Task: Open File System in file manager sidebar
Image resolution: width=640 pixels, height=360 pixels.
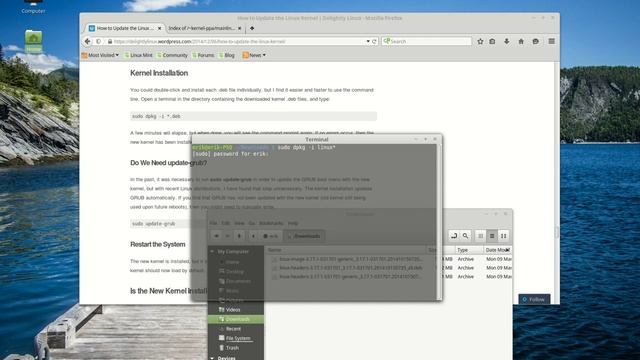Action: pyautogui.click(x=238, y=338)
